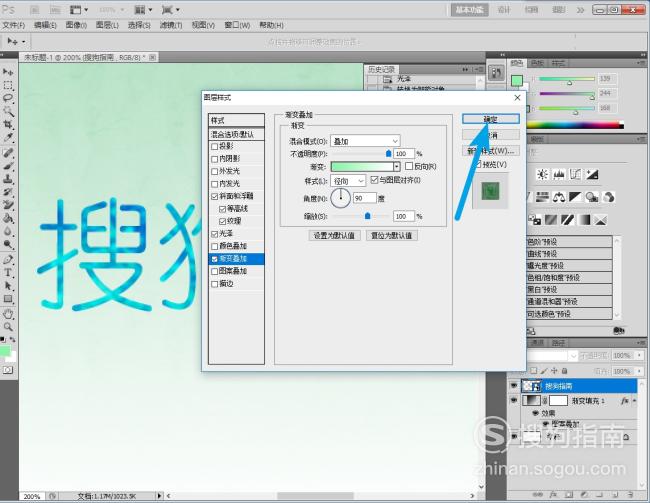Select the Rectangle shape tool
Image resolution: width=650 pixels, height=503 pixels.
(8, 299)
